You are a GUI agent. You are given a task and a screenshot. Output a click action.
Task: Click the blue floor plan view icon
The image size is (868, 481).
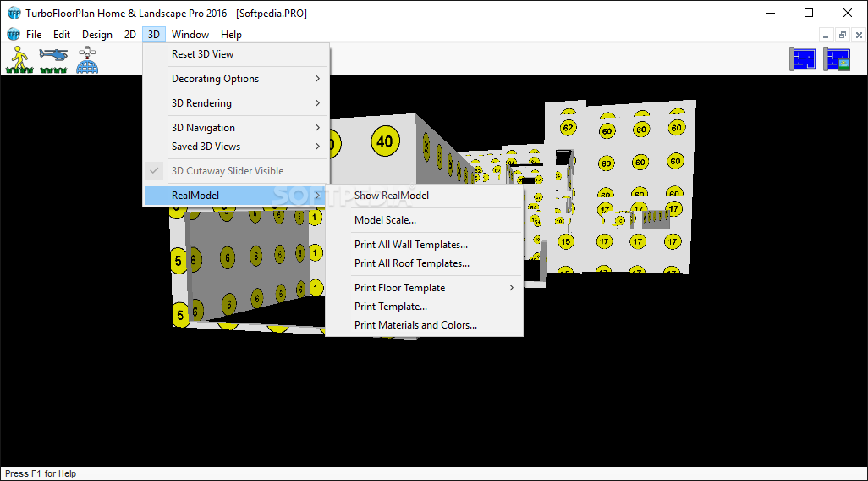(x=803, y=60)
